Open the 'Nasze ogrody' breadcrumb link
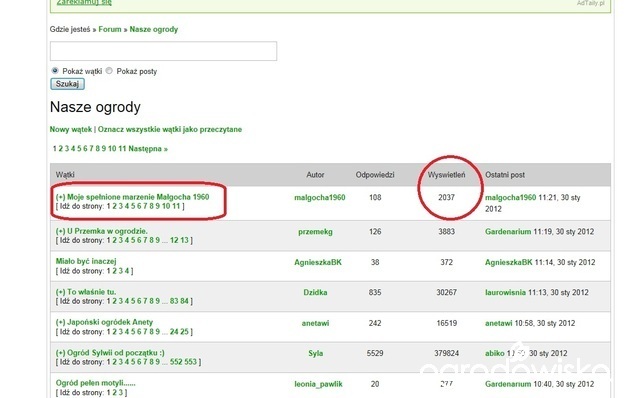The image size is (640, 398). (x=154, y=29)
